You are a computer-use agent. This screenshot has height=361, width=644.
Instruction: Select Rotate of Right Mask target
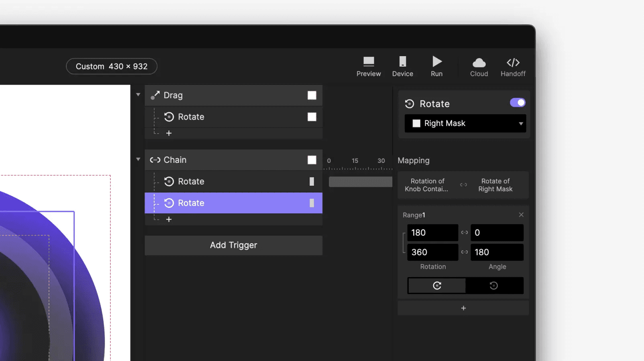495,185
